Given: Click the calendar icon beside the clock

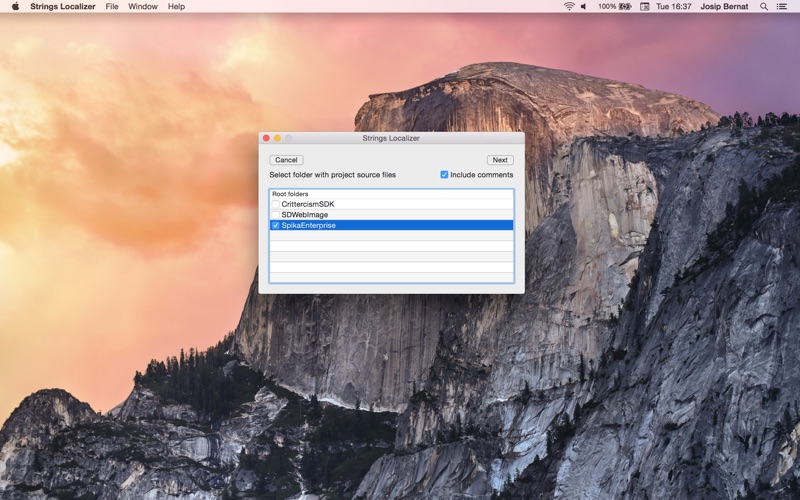Looking at the screenshot, I should pyautogui.click(x=644, y=7).
